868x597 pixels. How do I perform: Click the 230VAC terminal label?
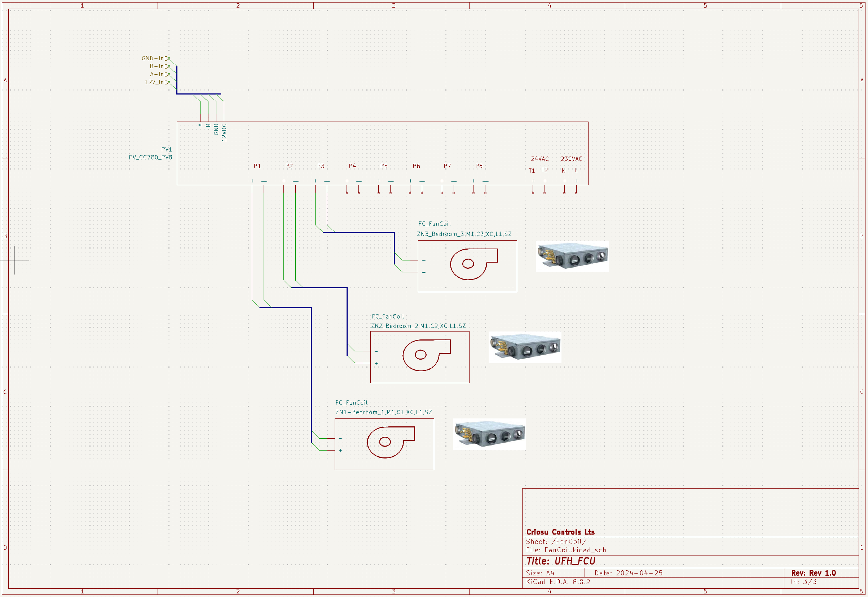(x=571, y=159)
